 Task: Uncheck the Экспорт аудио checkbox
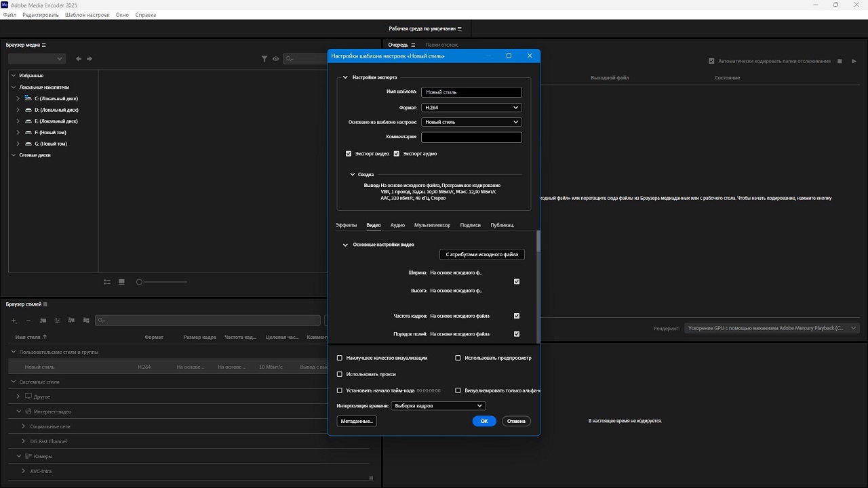click(397, 154)
